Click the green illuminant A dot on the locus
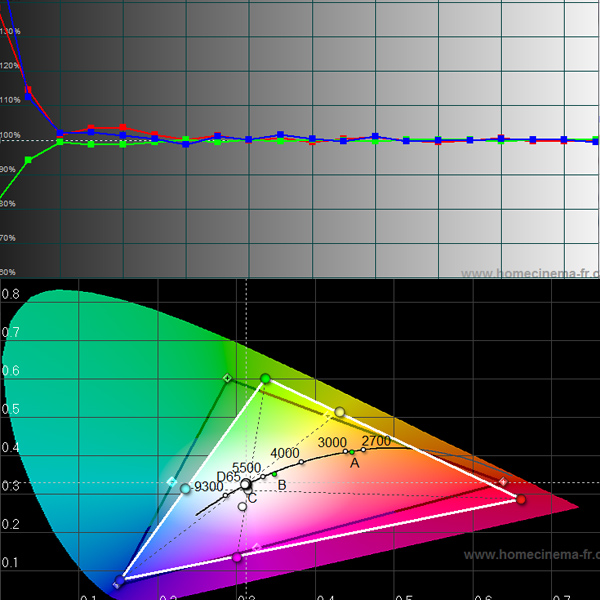The height and width of the screenshot is (600, 600). coord(352,452)
